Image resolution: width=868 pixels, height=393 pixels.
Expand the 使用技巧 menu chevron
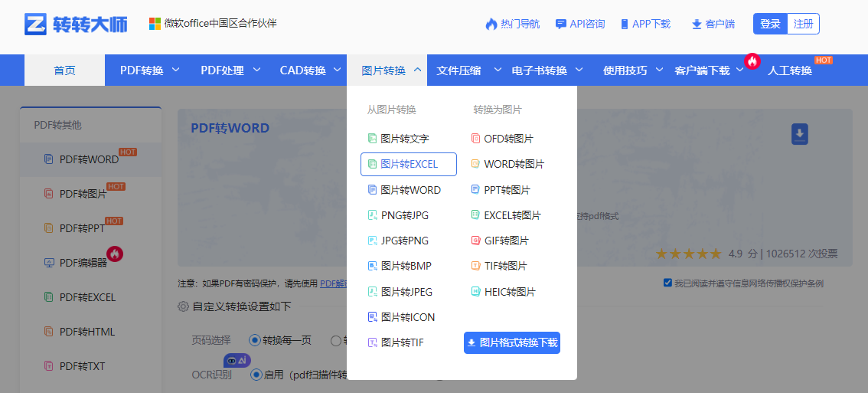[659, 70]
